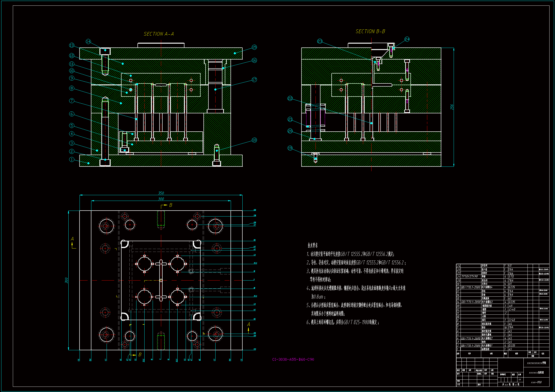Select part balloon number 22
This screenshot has height=392, width=555.
tap(290, 98)
